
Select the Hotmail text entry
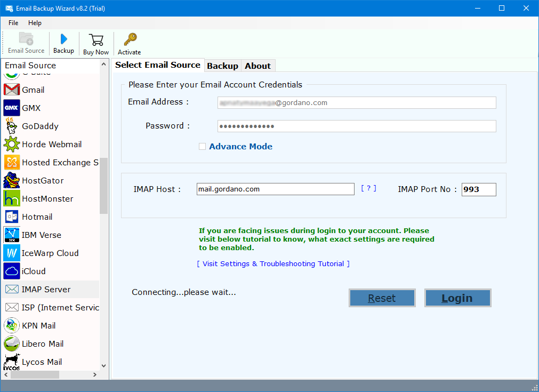click(37, 217)
